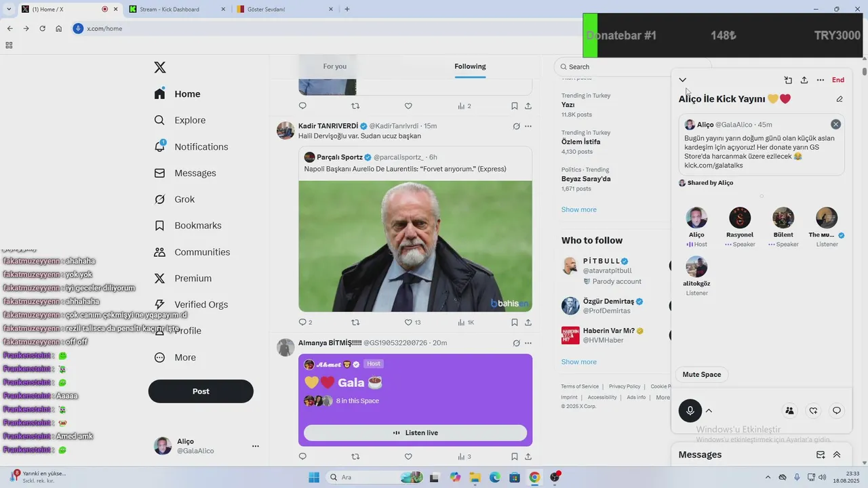This screenshot has height=488, width=868.
Task: Repost Kadir TANRIVERDİ's Napoli post
Action: [355, 323]
